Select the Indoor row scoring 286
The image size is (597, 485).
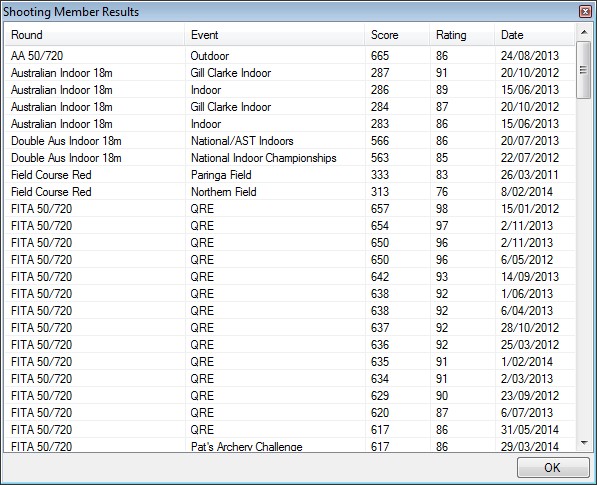click(290, 89)
